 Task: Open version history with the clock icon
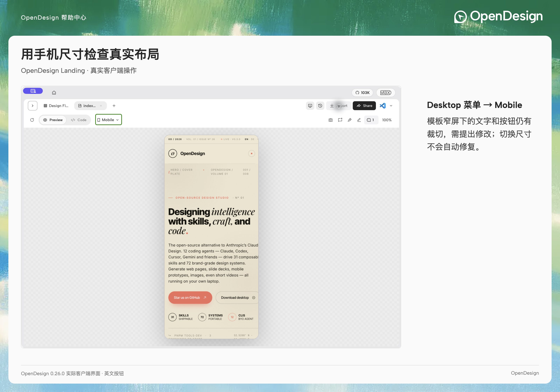(320, 106)
